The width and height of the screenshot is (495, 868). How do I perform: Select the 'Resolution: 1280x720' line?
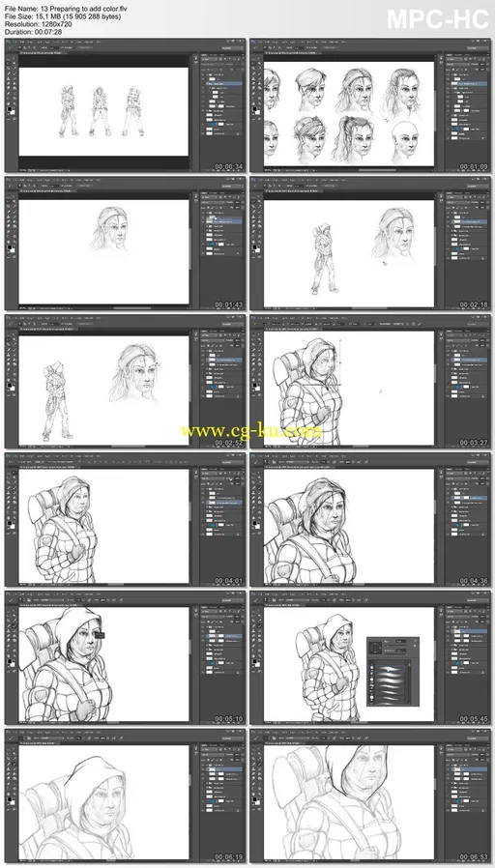(39, 24)
